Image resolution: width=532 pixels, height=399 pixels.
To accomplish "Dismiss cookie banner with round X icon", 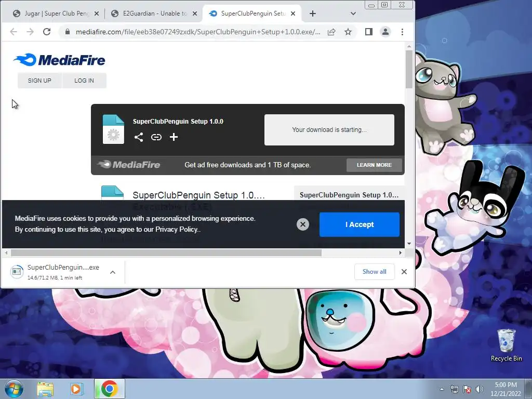I will tap(303, 224).
